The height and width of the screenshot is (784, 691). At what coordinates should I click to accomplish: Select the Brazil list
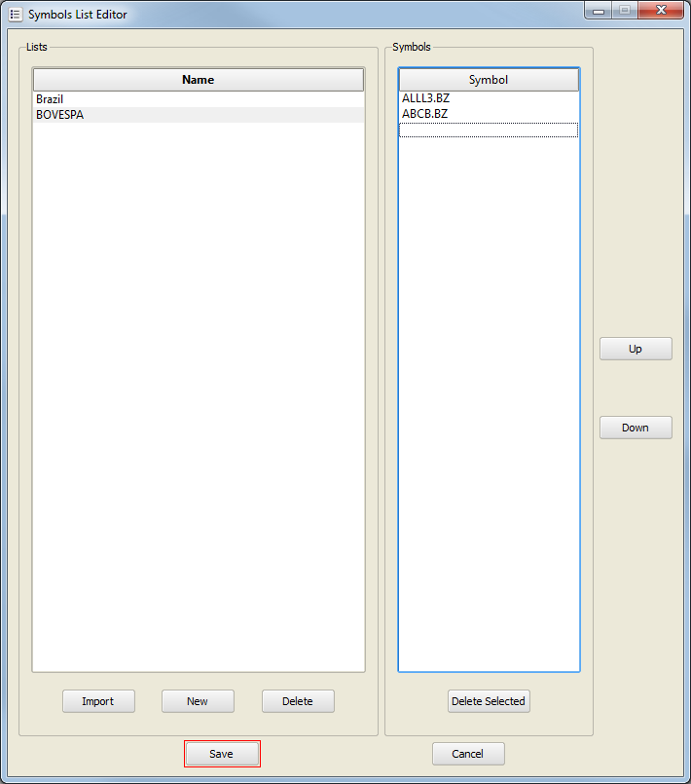coord(50,99)
